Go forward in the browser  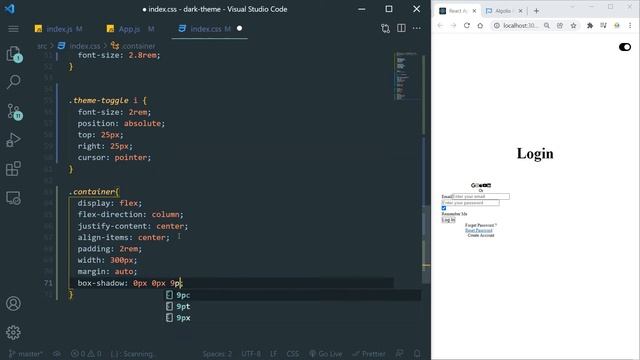coord(453,25)
